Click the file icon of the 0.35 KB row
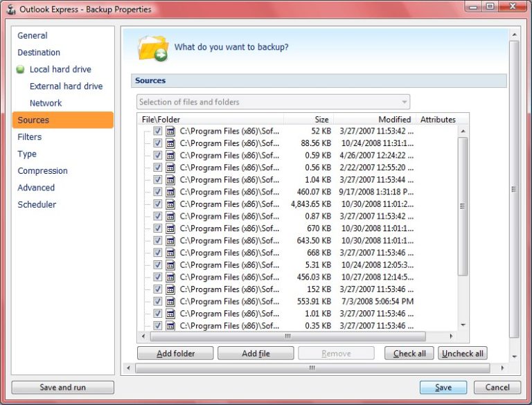The height and width of the screenshot is (405, 532). 170,325
